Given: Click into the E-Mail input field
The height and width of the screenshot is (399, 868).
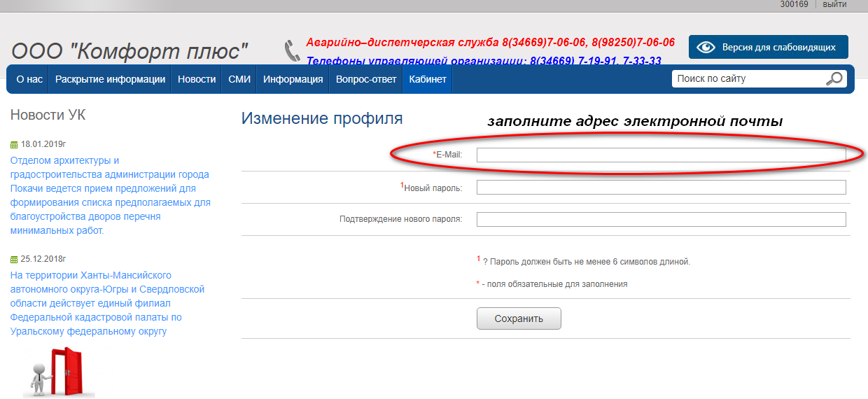Looking at the screenshot, I should pos(661,155).
